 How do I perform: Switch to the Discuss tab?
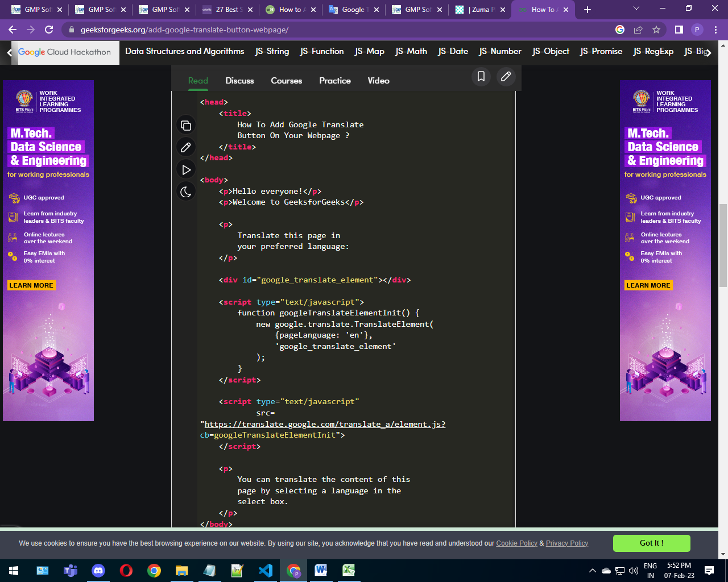point(239,81)
